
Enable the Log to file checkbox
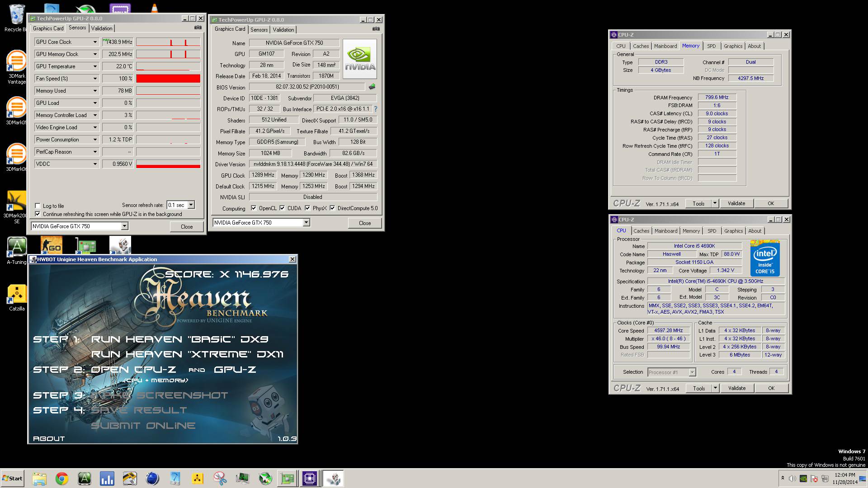point(38,206)
